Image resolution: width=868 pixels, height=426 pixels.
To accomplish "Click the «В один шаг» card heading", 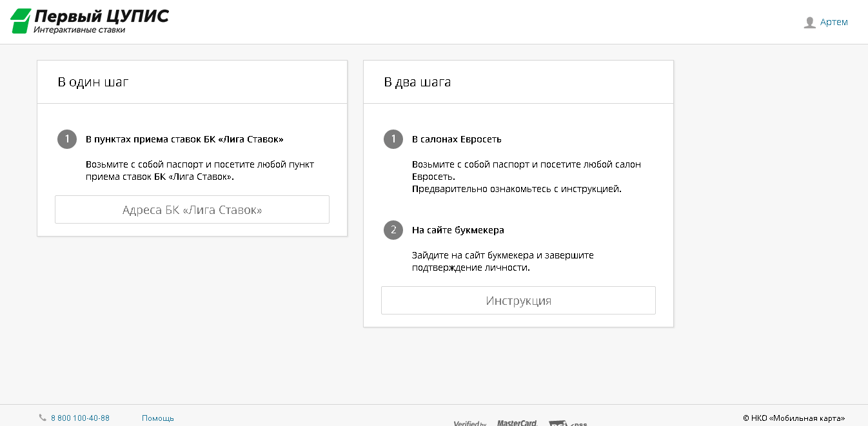I will pyautogui.click(x=94, y=82).
